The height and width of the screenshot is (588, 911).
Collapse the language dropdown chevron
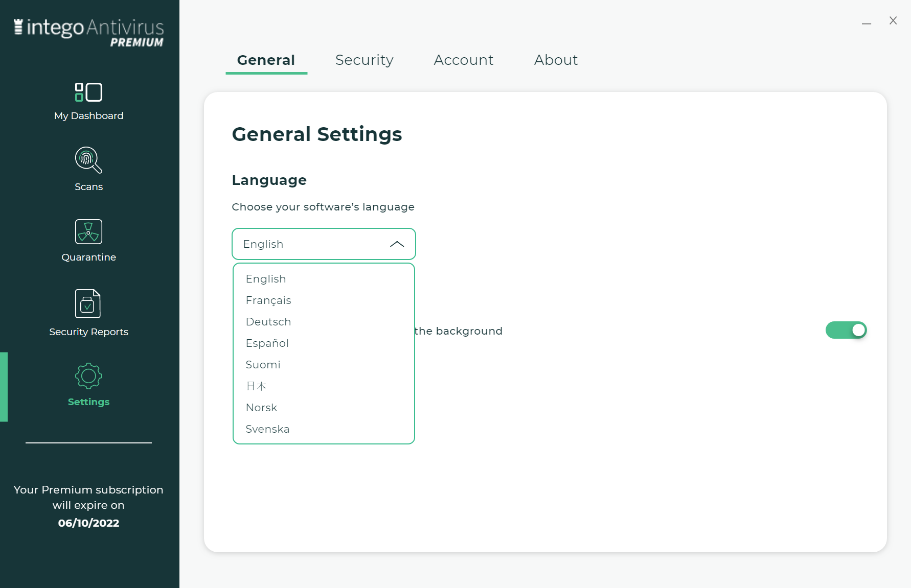coord(397,244)
